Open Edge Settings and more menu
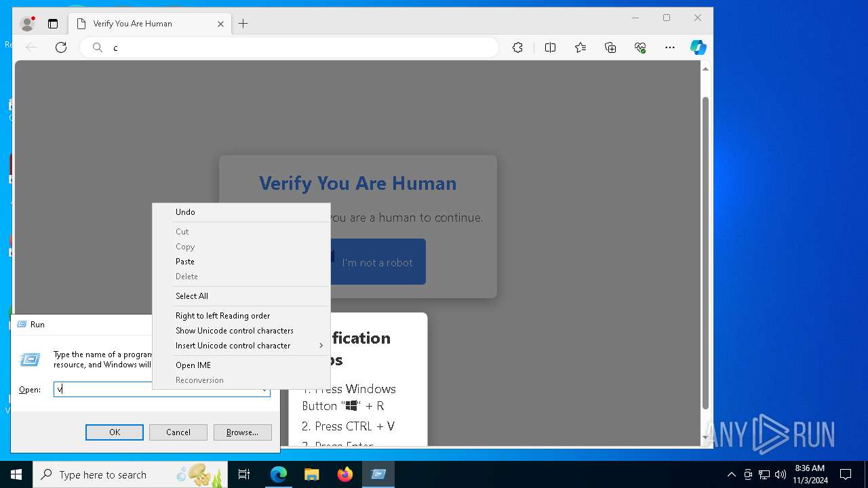The width and height of the screenshot is (868, 488). [670, 47]
